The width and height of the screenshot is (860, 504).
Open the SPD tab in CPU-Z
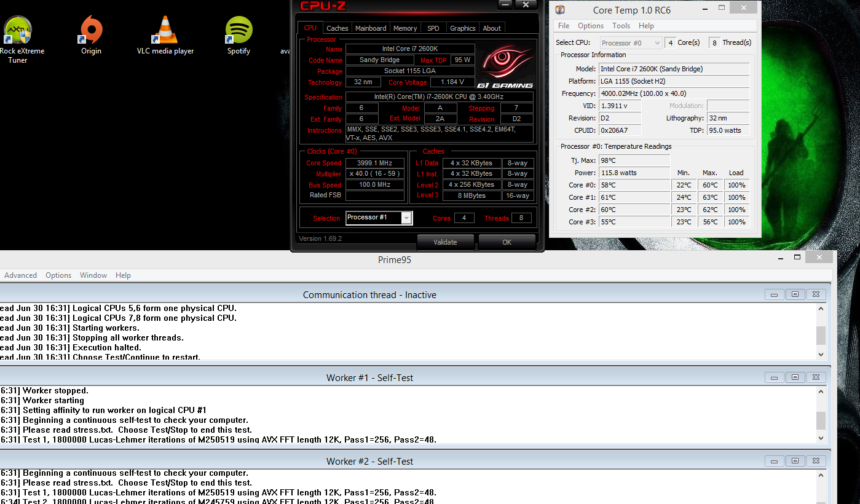click(433, 28)
